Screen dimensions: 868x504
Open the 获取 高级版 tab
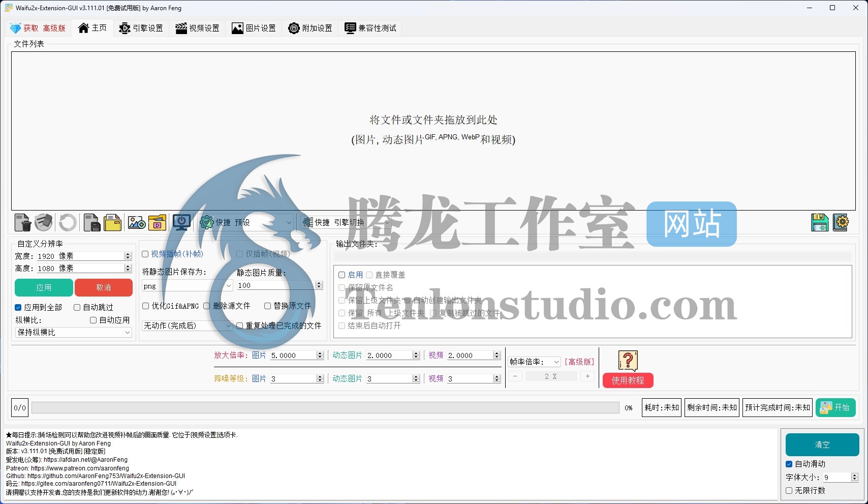(38, 28)
